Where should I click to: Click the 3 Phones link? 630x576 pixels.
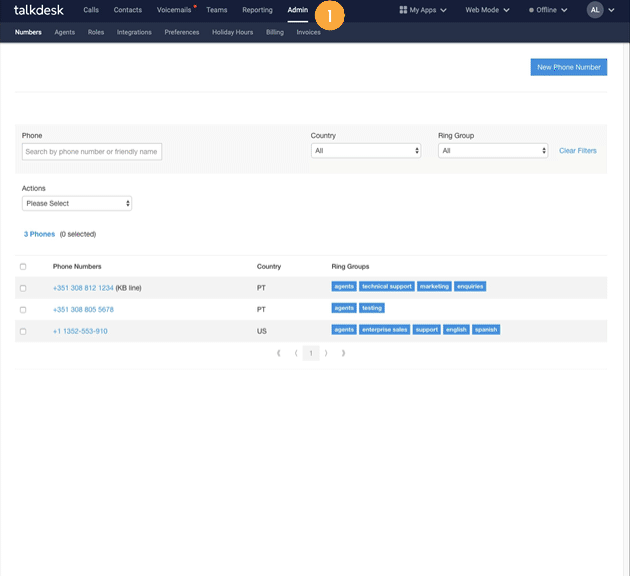(39, 234)
